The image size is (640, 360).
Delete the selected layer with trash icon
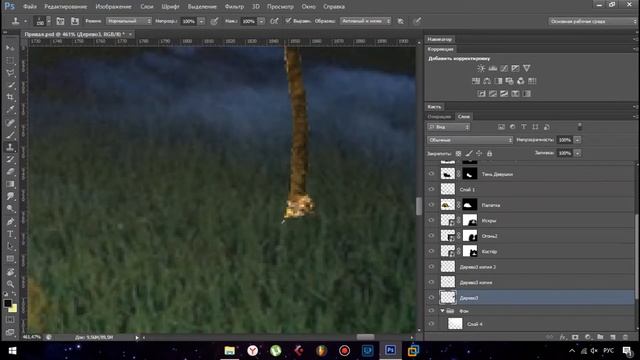[x=625, y=337]
